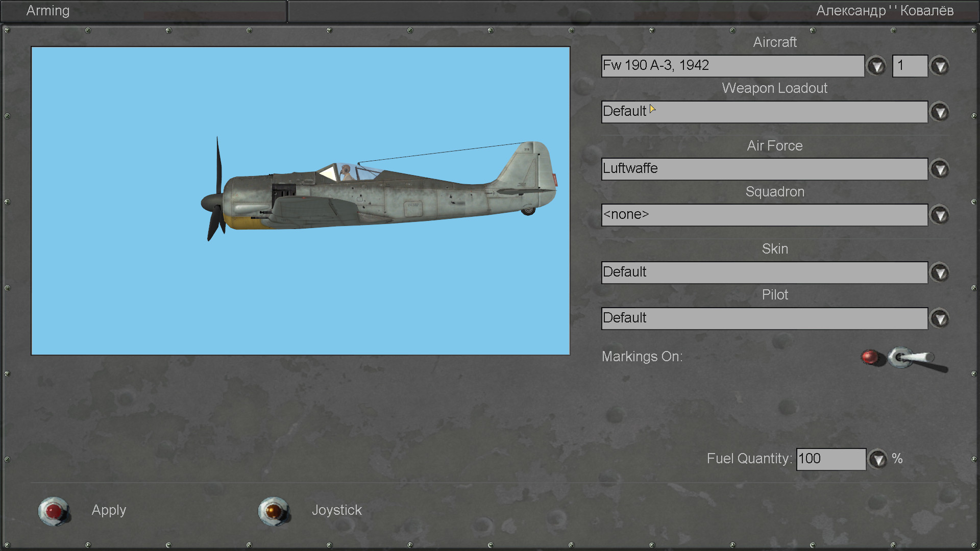Toggle the Markings On lever switch

pos(913,358)
